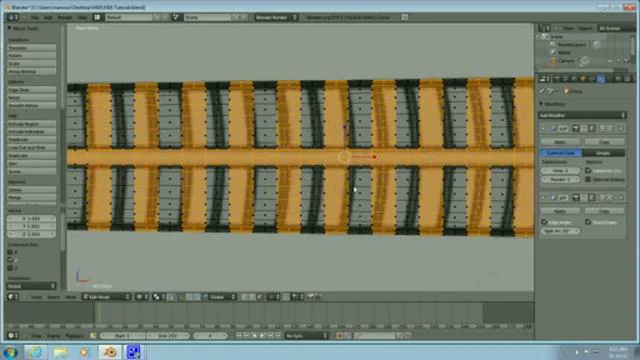Open the Edit Mode selector dropdown

pos(107,297)
